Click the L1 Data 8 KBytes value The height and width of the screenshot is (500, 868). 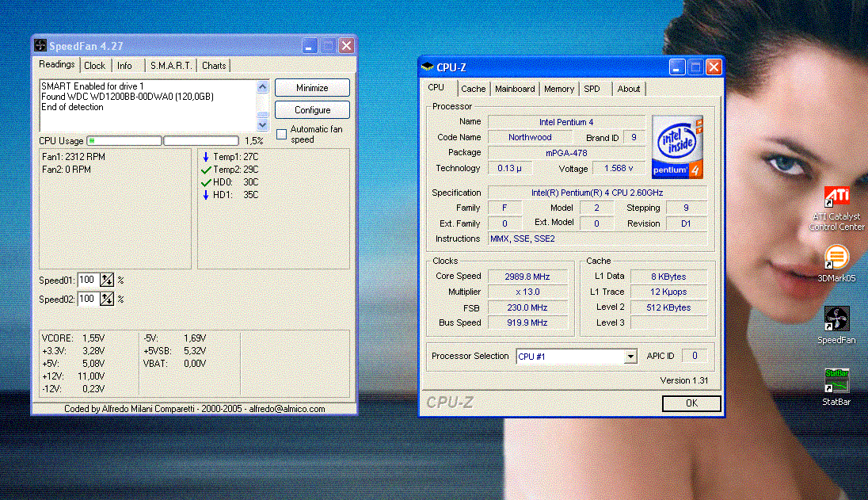tap(668, 277)
